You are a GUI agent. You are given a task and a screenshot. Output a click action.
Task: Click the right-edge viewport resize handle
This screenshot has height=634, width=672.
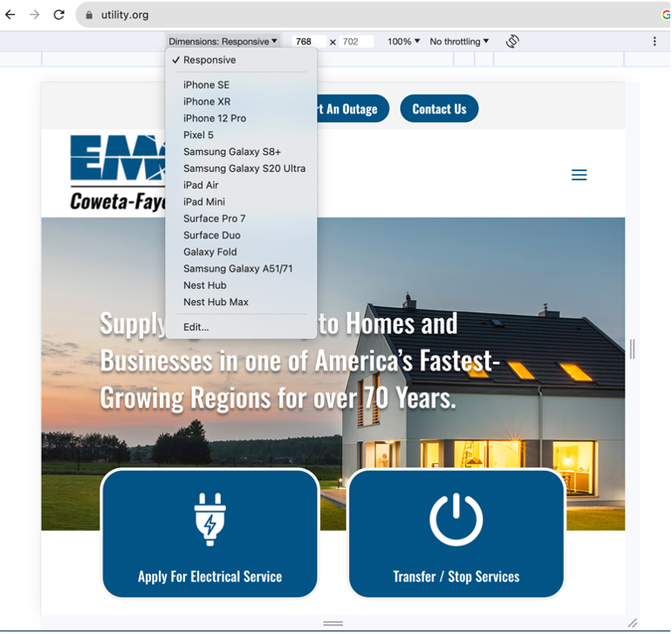[632, 349]
